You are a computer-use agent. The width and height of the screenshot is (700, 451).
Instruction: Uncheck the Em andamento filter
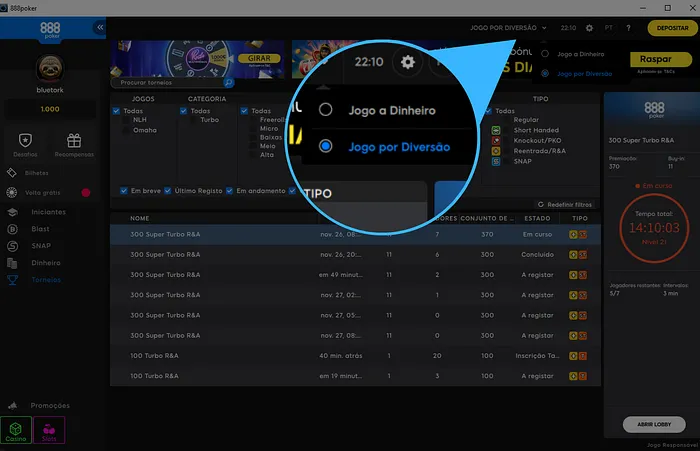tap(229, 191)
